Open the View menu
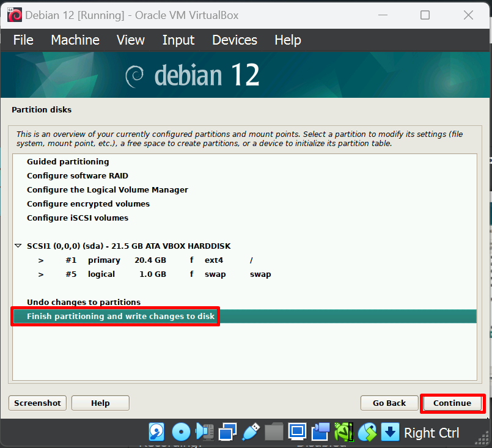Image resolution: width=492 pixels, height=448 pixels. click(x=131, y=40)
